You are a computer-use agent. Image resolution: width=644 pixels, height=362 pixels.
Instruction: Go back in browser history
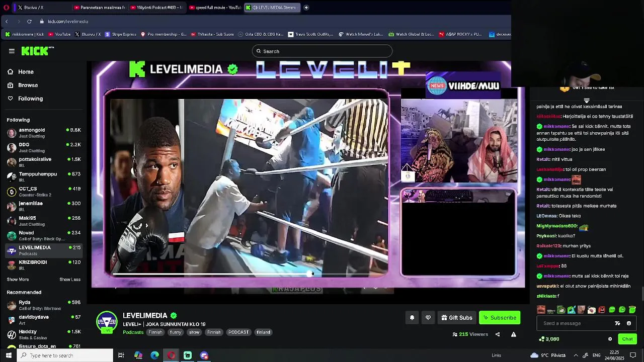tap(7, 22)
